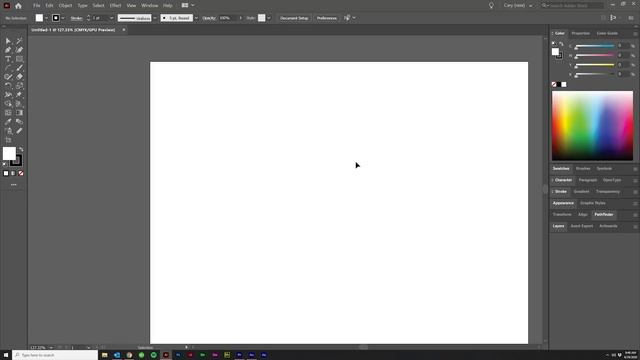Open the Object menu
Screen dimensions: 640x360
[65, 6]
